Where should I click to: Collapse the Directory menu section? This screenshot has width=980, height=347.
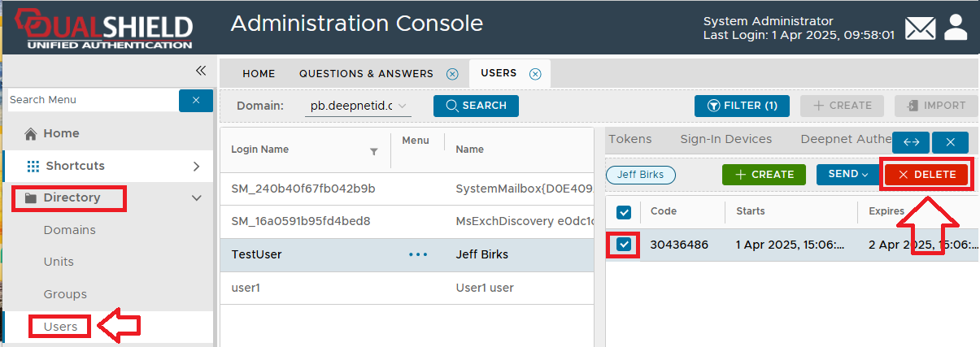(x=195, y=197)
